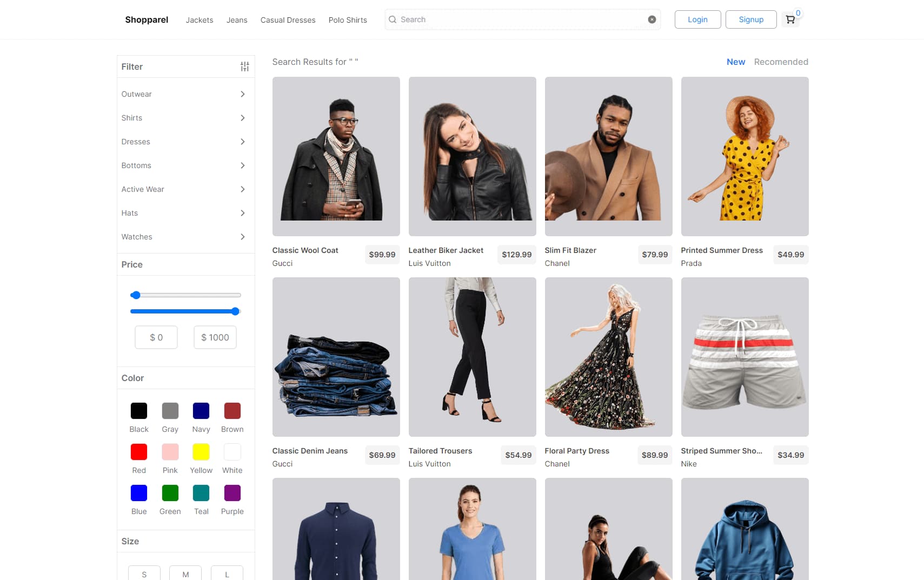The height and width of the screenshot is (580, 924).
Task: Open the shopping cart
Action: tap(790, 19)
